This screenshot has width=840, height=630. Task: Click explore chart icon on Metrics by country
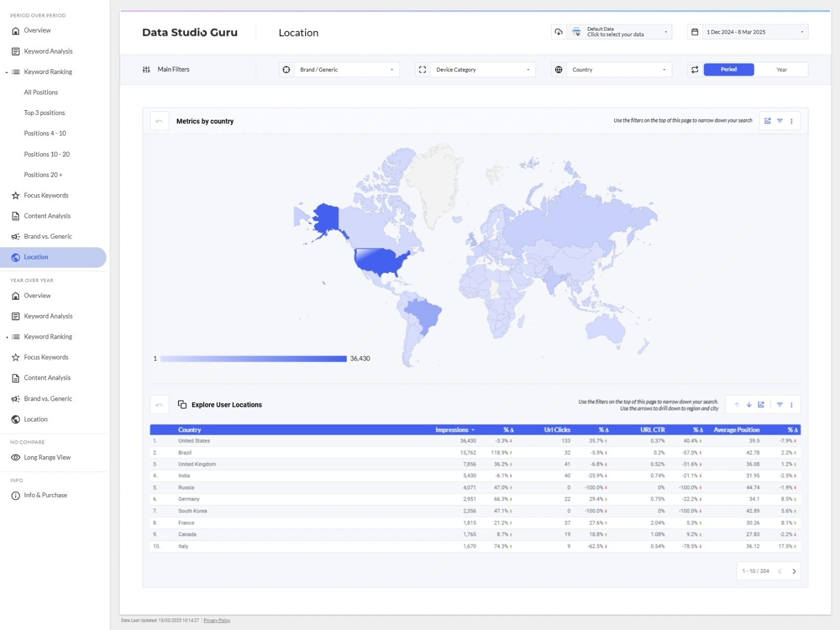point(768,121)
